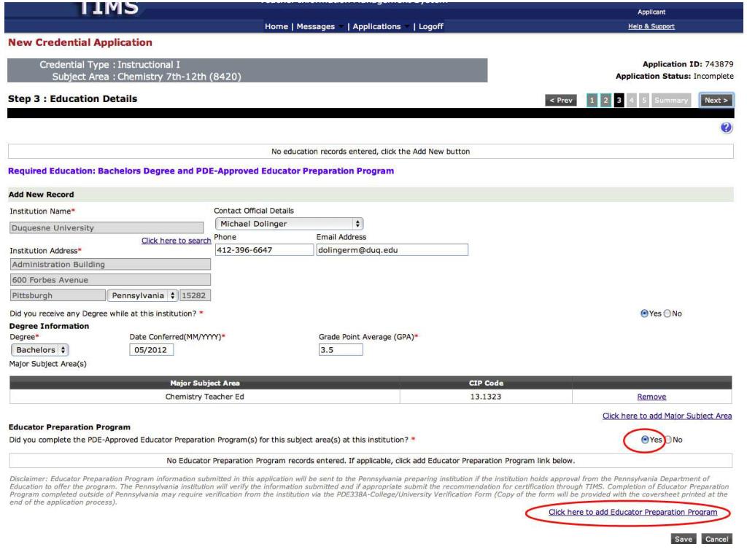The width and height of the screenshot is (747, 560).
Task: Click here to search for institution
Action: [x=177, y=241]
